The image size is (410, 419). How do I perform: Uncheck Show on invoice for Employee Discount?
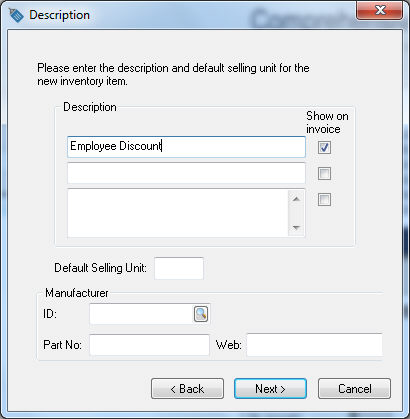pos(324,147)
